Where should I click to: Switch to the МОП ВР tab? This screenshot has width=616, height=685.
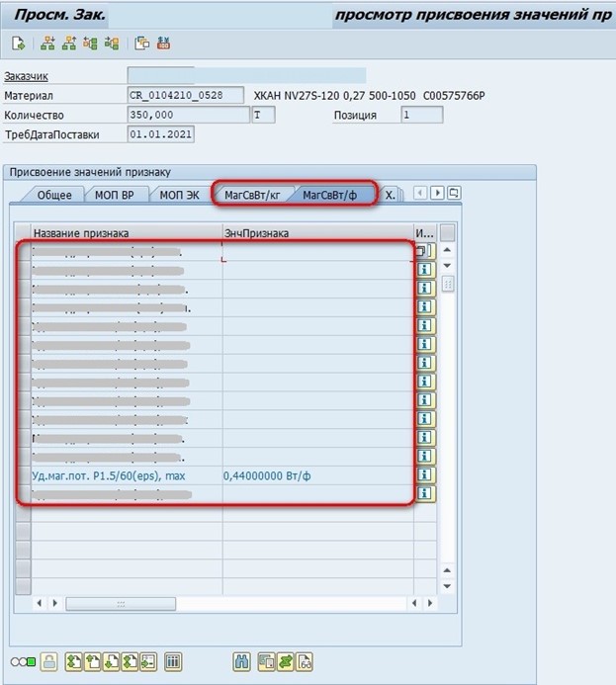115,195
